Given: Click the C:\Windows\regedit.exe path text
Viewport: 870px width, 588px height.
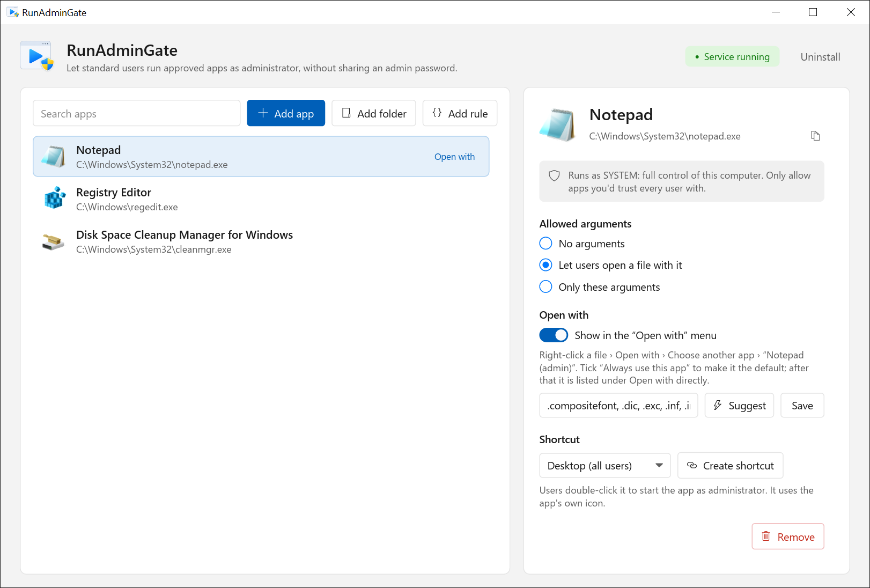Looking at the screenshot, I should pos(127,207).
